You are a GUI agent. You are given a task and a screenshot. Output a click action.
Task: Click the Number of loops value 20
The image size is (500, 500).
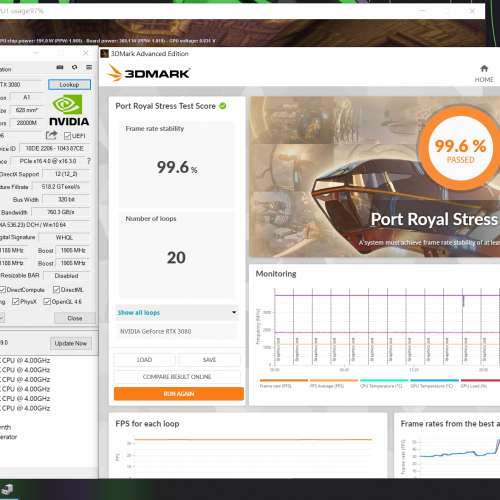[176, 257]
